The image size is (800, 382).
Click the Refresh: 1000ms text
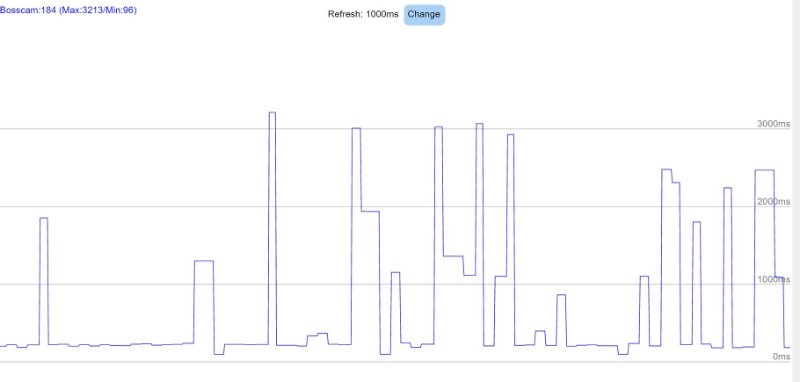point(363,14)
